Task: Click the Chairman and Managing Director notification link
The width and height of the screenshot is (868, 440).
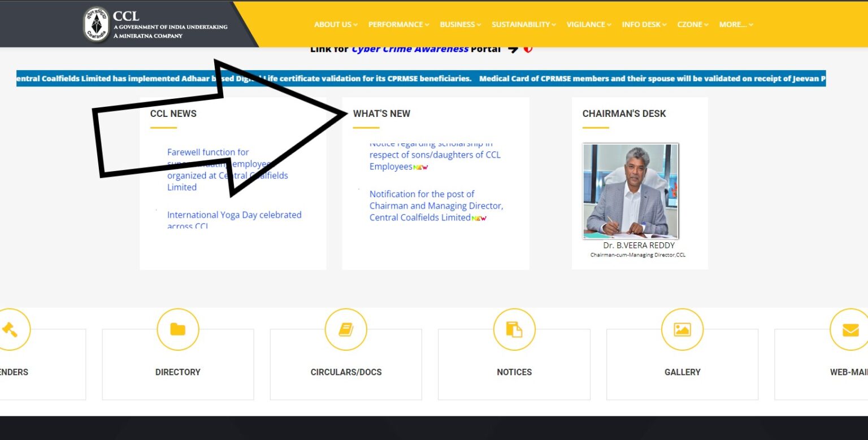Action: tap(436, 206)
